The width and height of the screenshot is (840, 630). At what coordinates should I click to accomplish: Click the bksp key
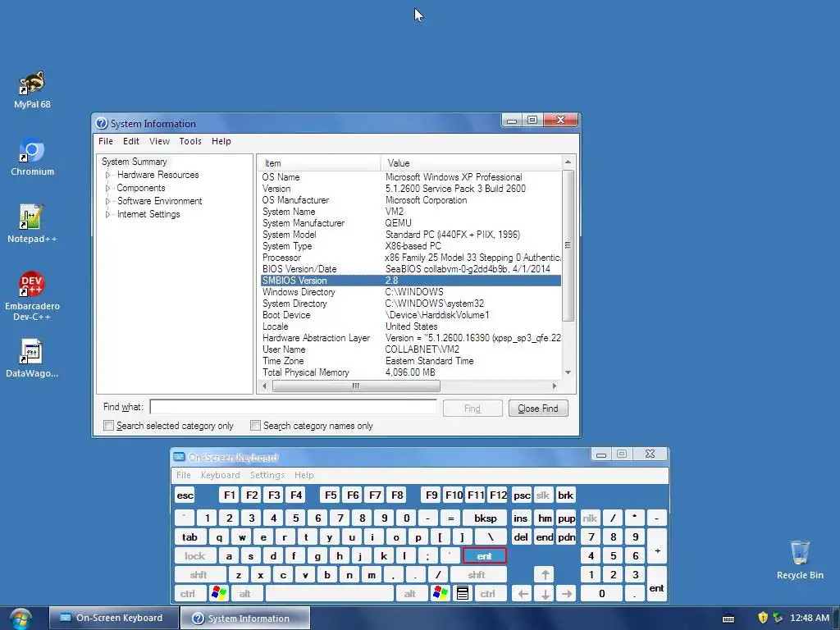486,518
